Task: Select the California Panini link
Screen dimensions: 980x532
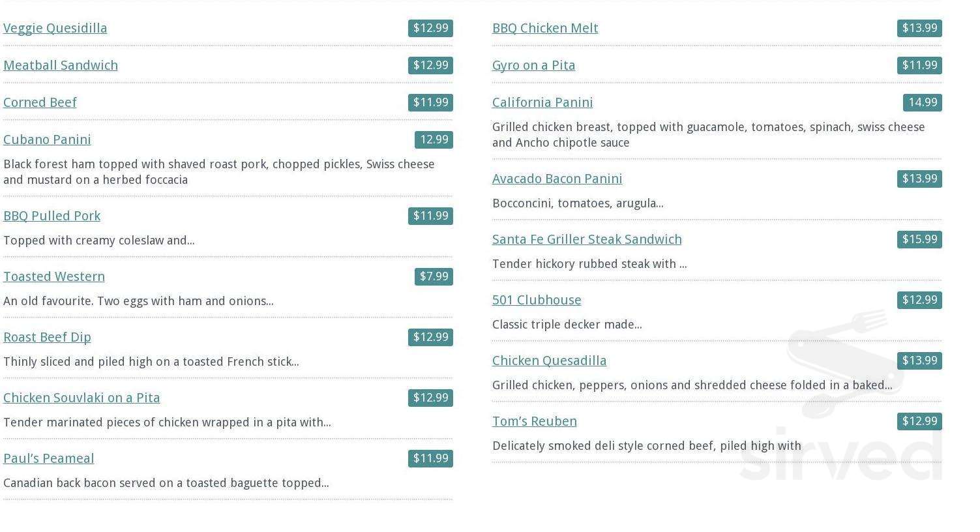Action: (542, 102)
